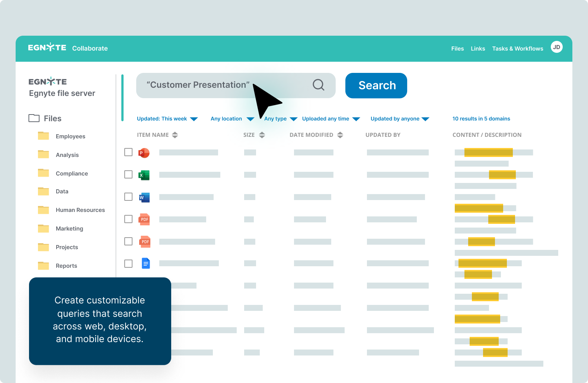Sort by item name arrows
Viewport: 588px width, 383px height.
[175, 135]
